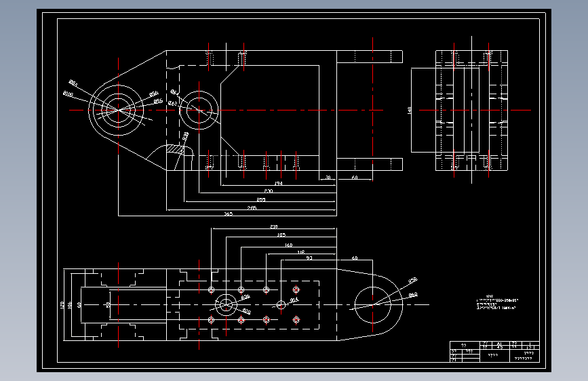The image size is (588, 381).
Task: Click the 255 dimension text
Action: [x=261, y=199]
